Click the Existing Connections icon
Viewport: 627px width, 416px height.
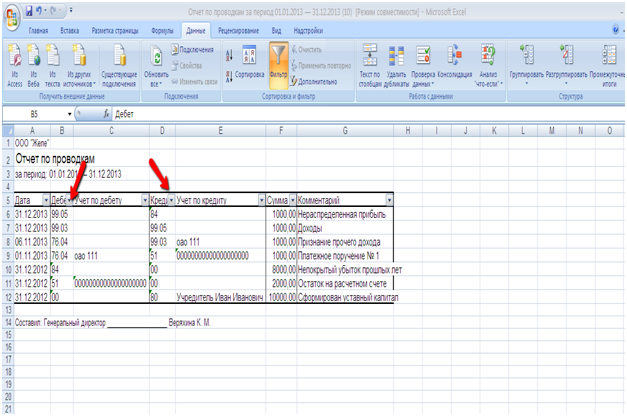(x=119, y=60)
